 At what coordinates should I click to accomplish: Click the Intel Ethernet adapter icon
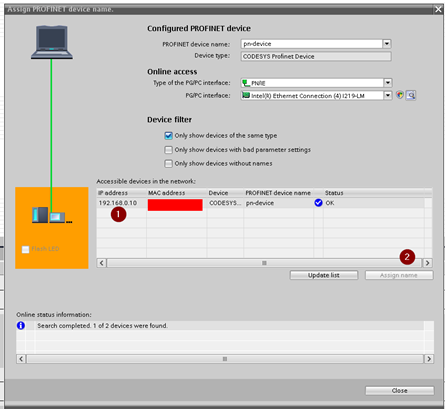[246, 95]
